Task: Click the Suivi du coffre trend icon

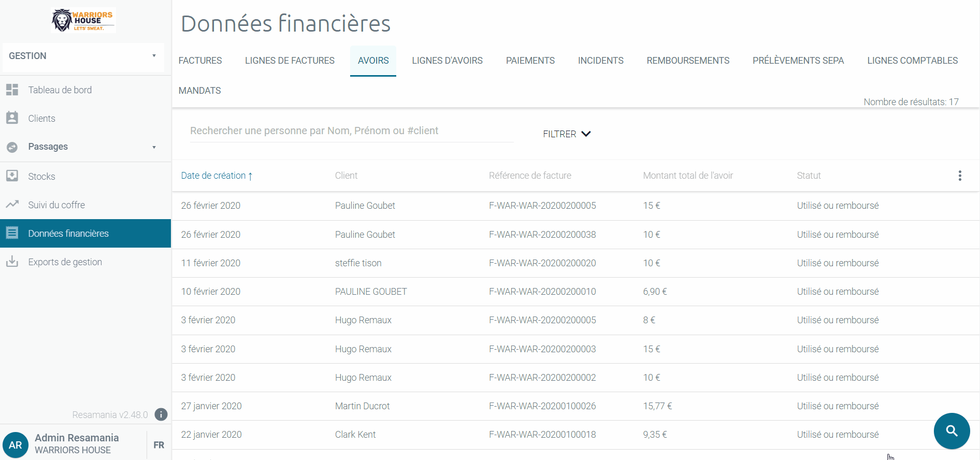Action: click(x=12, y=205)
